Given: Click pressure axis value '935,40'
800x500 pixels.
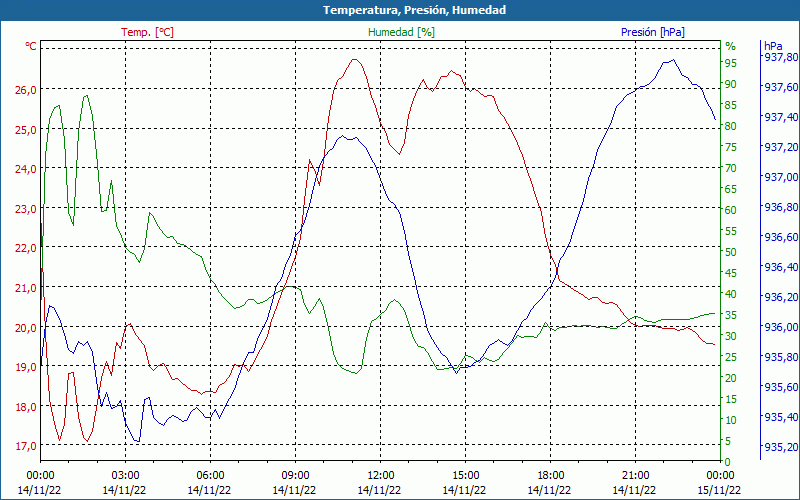Looking at the screenshot, I should pos(781,417).
